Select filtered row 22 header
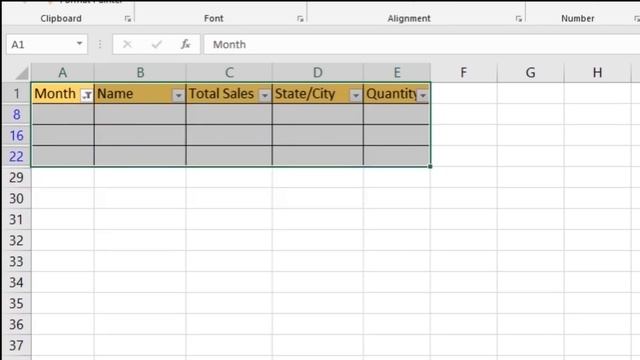 16,156
